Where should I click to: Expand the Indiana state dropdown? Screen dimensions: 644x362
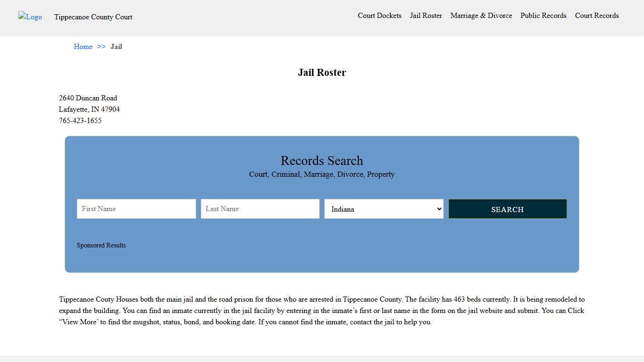pyautogui.click(x=384, y=209)
